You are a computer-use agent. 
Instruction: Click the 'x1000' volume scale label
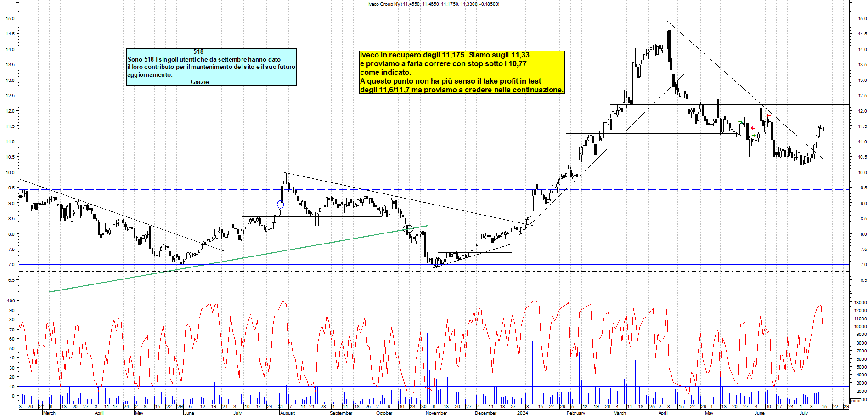point(855,401)
